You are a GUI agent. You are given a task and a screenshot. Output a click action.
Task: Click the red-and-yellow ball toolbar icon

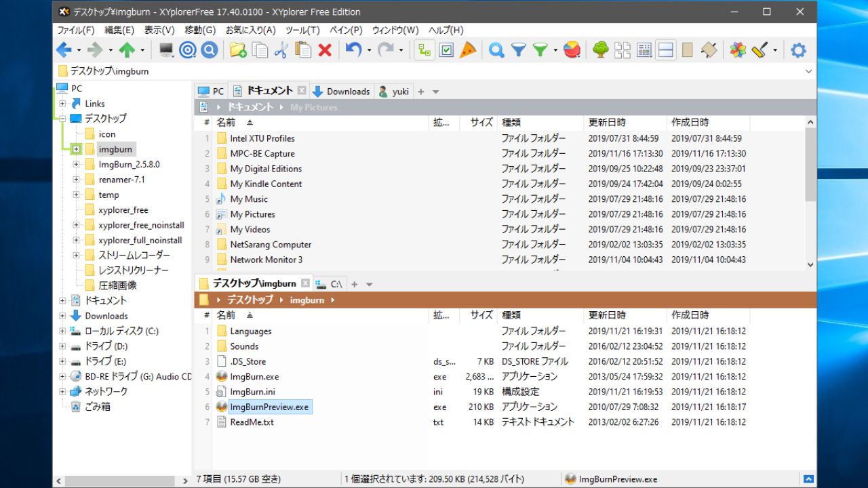click(x=572, y=49)
